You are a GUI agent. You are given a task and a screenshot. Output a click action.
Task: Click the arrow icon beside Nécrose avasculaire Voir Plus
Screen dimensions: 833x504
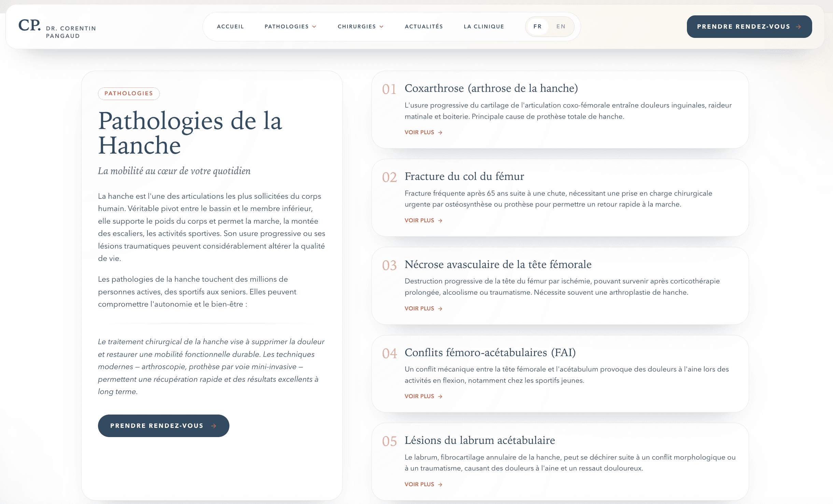[x=440, y=308]
